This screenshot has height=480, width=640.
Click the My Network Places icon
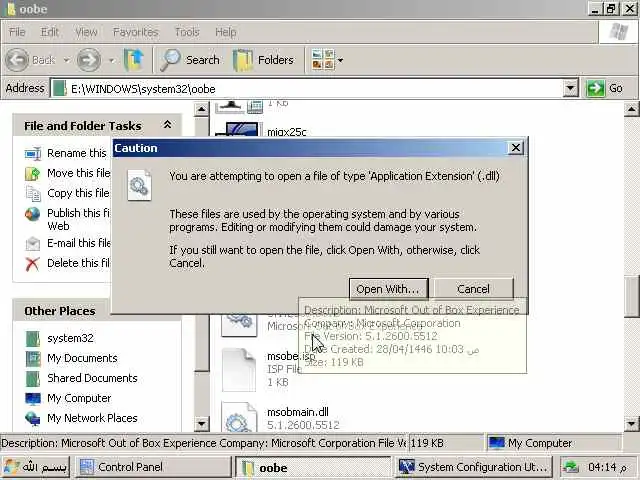pos(33,418)
